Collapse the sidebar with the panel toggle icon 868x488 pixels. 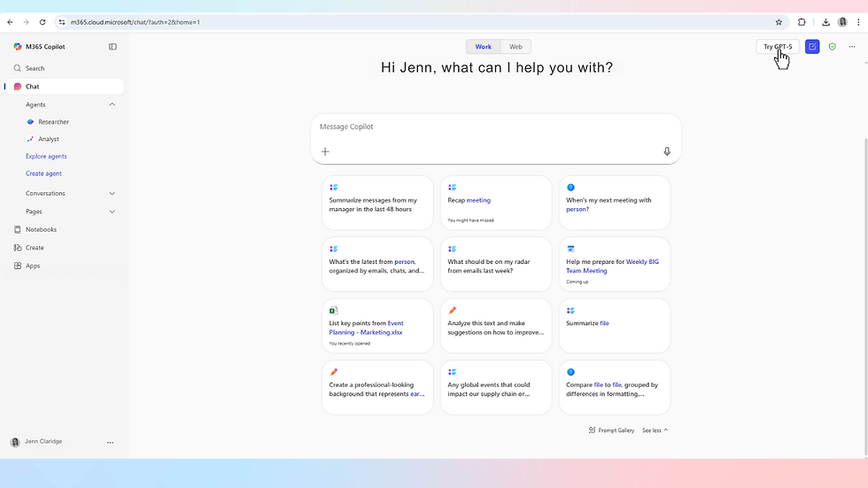click(113, 46)
